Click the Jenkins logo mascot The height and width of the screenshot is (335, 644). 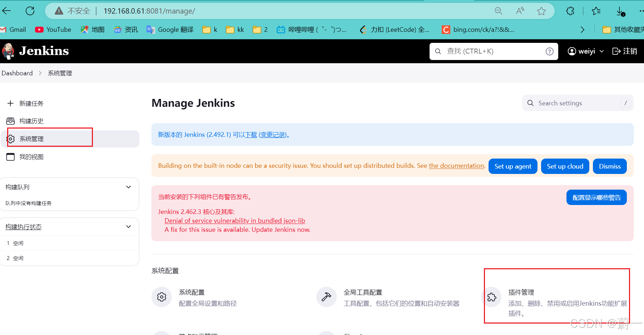8,51
